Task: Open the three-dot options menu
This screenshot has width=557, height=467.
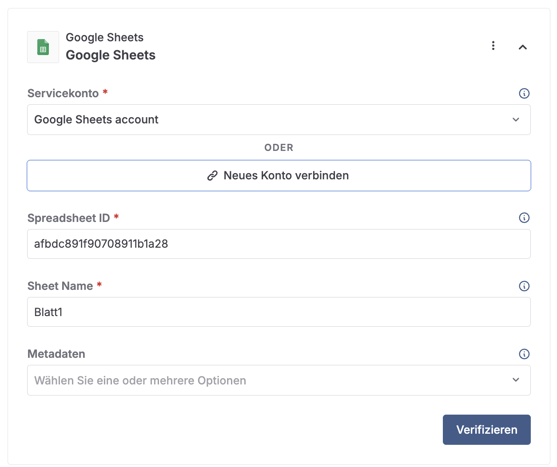Action: tap(493, 45)
